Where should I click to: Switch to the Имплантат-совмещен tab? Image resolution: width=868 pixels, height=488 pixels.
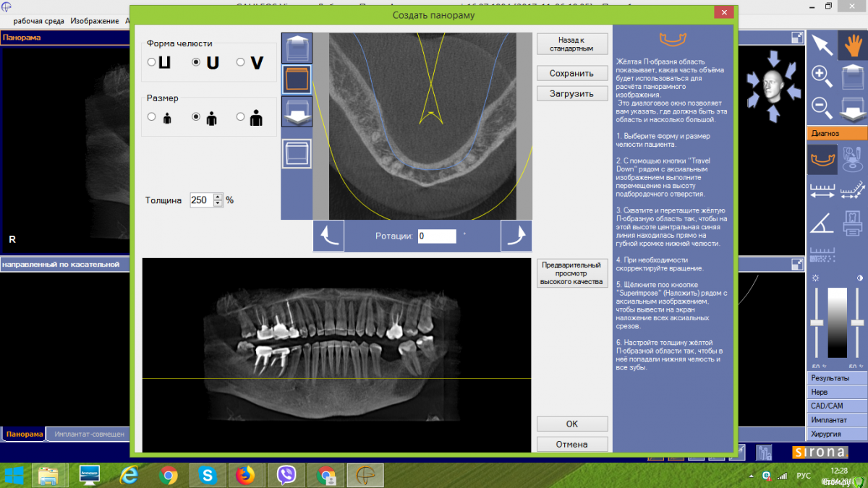[x=89, y=434]
